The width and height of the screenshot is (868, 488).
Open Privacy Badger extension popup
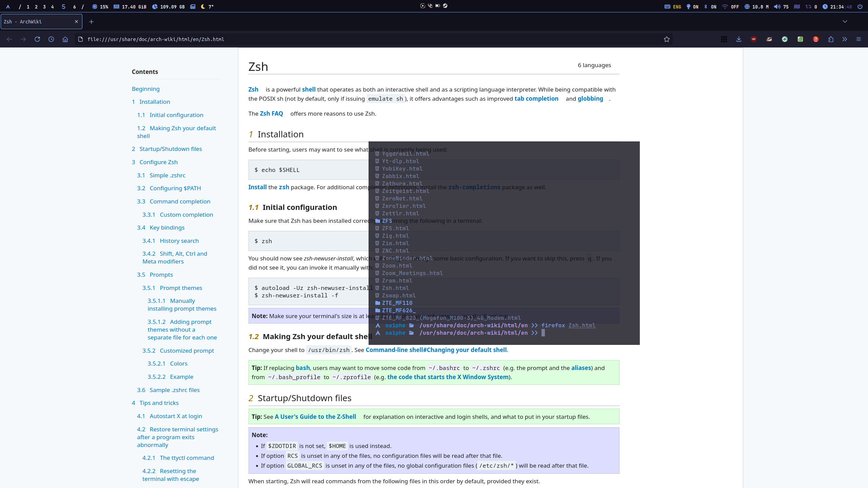769,39
